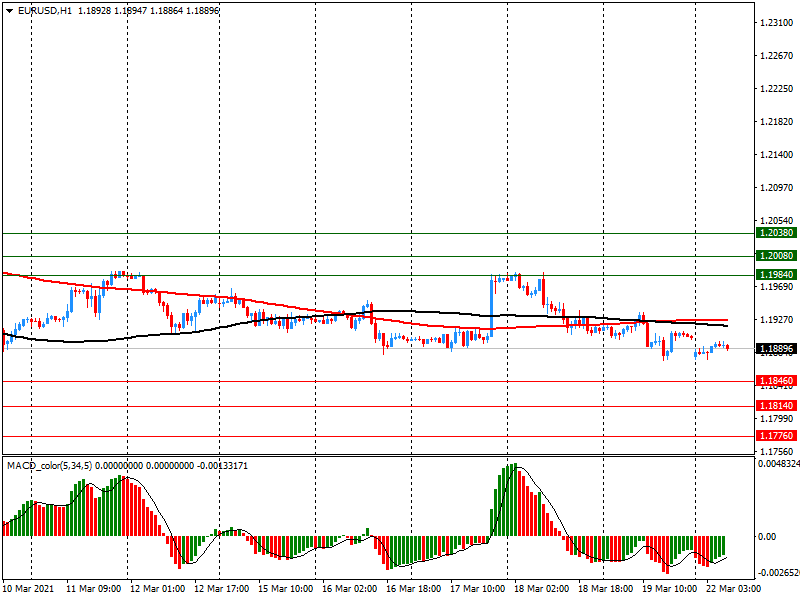Click the 1.23100 value on price scale
This screenshot has height=600, width=800.
coord(776,22)
